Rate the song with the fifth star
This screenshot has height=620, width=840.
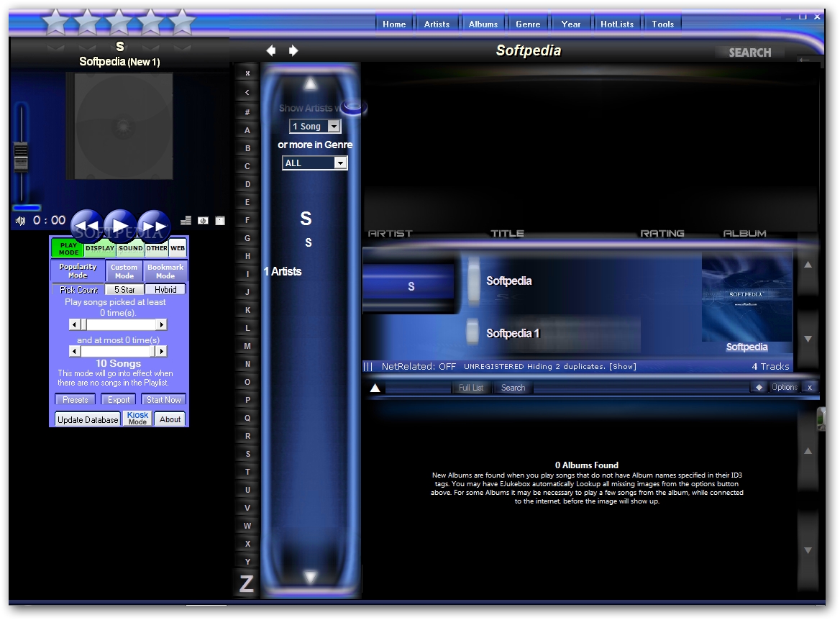182,22
